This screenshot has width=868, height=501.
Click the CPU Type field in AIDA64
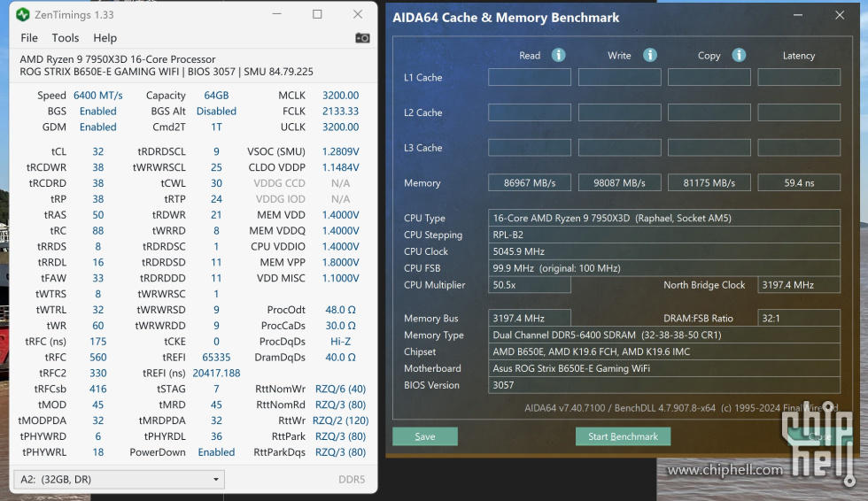[x=664, y=218]
